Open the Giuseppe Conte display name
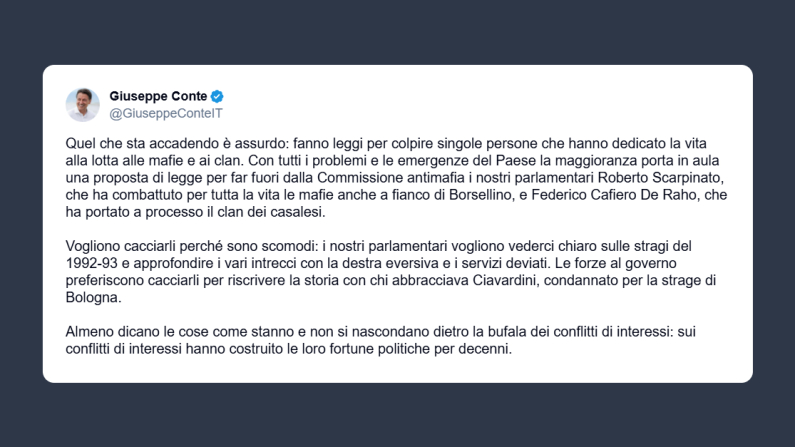 coord(158,97)
